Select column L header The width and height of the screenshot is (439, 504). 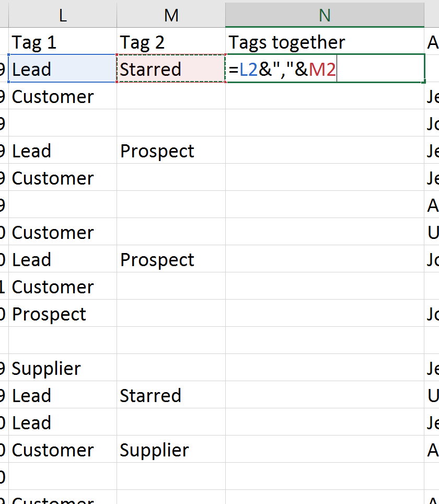click(x=63, y=15)
